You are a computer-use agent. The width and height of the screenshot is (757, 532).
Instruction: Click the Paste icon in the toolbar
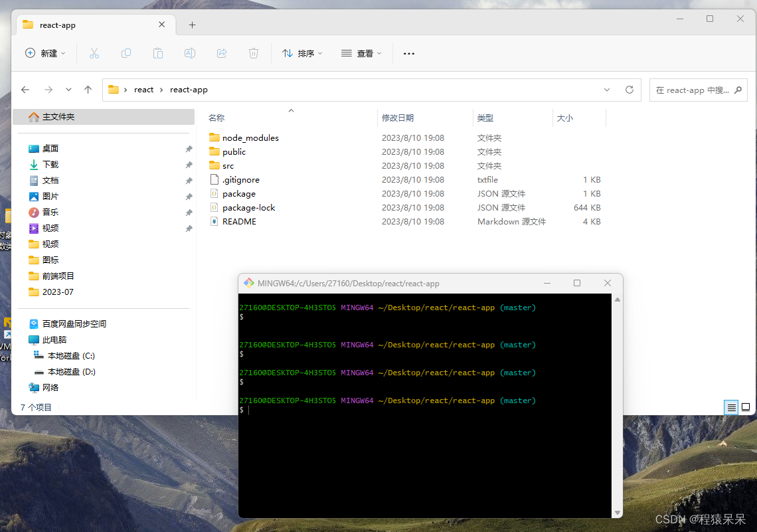(158, 53)
